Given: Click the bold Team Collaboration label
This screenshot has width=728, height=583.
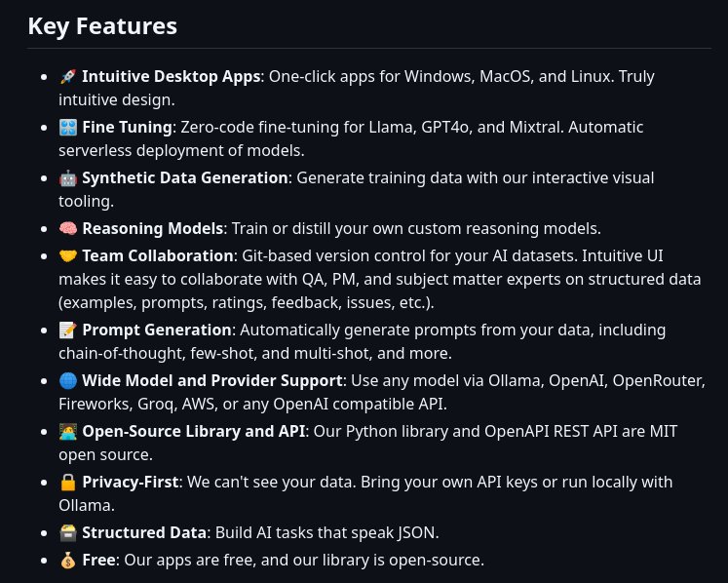Looking at the screenshot, I should (x=158, y=256).
